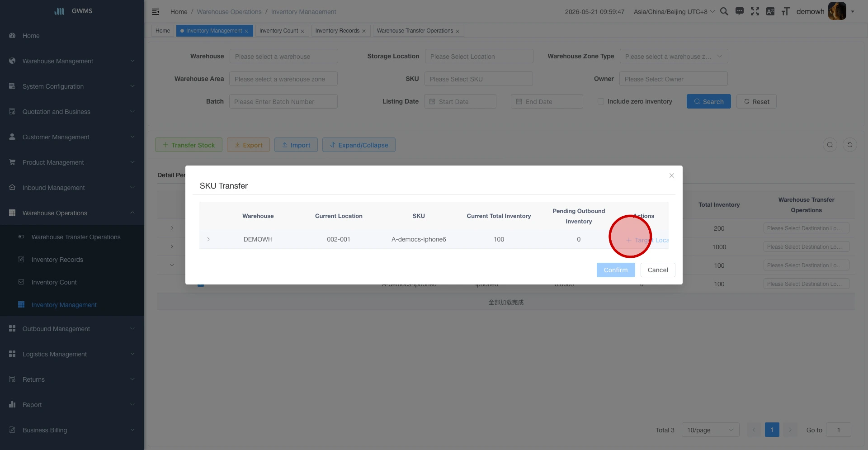Image resolution: width=868 pixels, height=450 pixels.
Task: Collapse Warehouse Operations menu
Action: tap(72, 213)
